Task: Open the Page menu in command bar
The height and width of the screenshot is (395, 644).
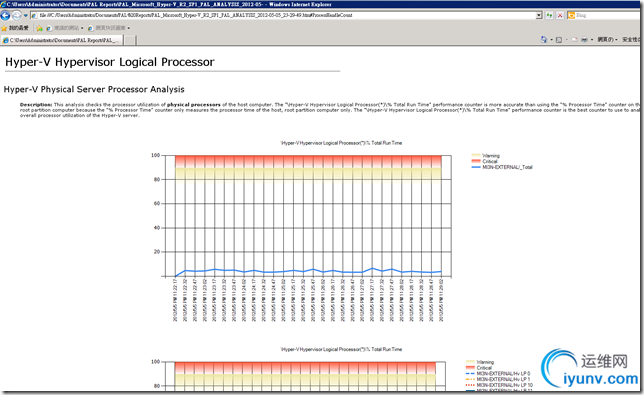Action: (x=607, y=39)
